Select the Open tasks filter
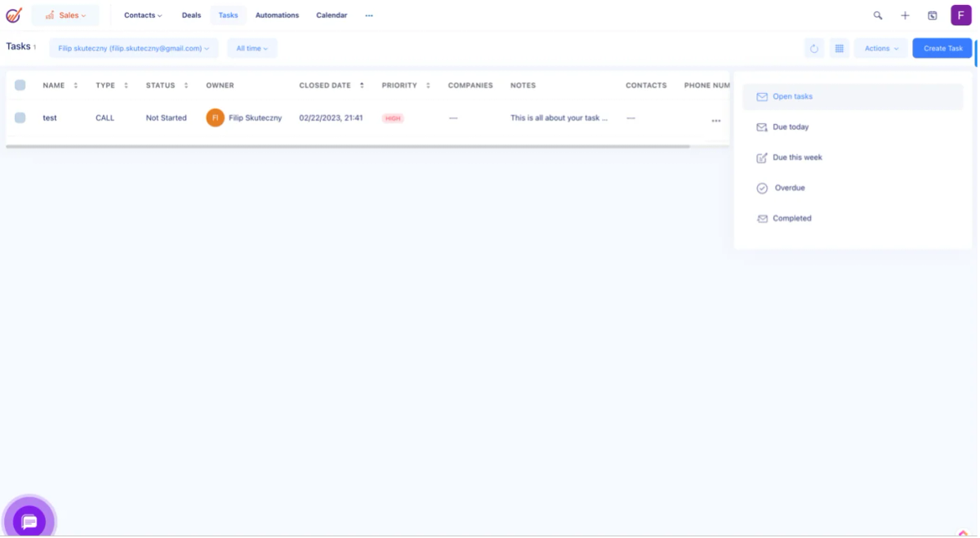Screen dimensions: 980x538 (x=853, y=96)
